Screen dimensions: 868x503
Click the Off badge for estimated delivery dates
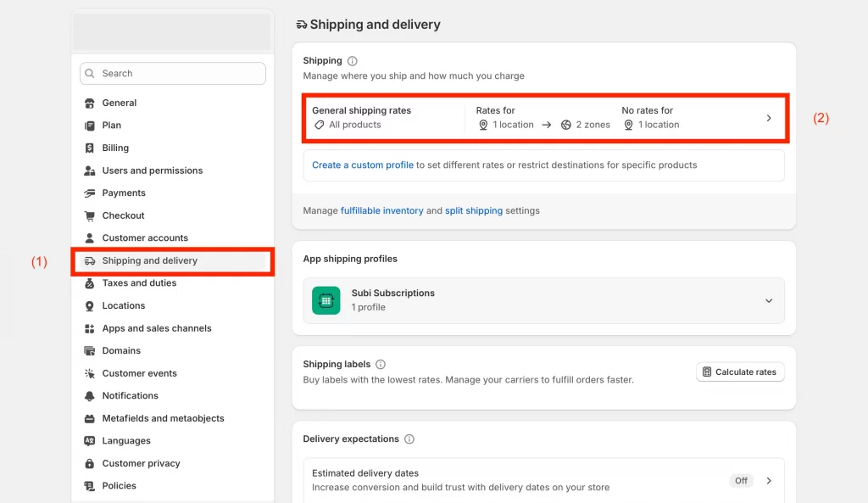coord(741,481)
